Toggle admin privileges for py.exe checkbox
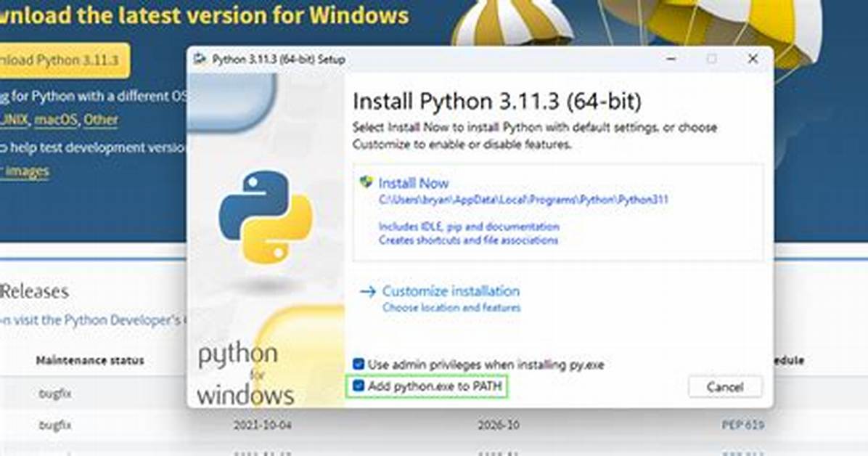Screen dimensions: 868x456 point(359,364)
